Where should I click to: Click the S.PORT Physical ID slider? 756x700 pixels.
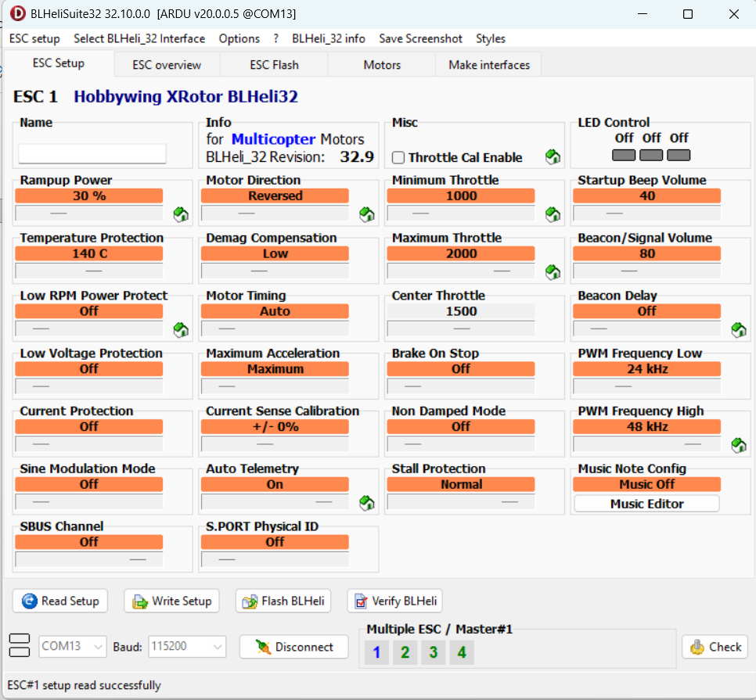(275, 560)
